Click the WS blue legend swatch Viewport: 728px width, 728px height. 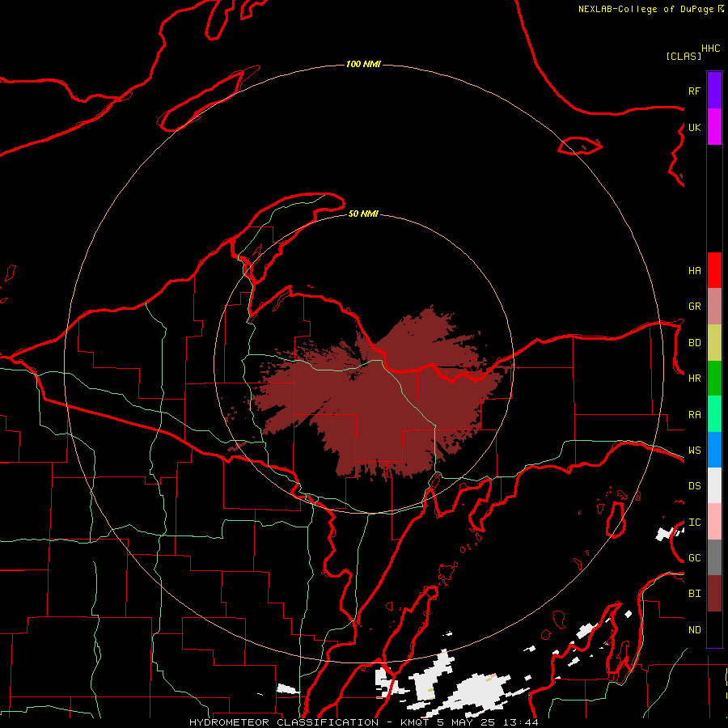714,450
